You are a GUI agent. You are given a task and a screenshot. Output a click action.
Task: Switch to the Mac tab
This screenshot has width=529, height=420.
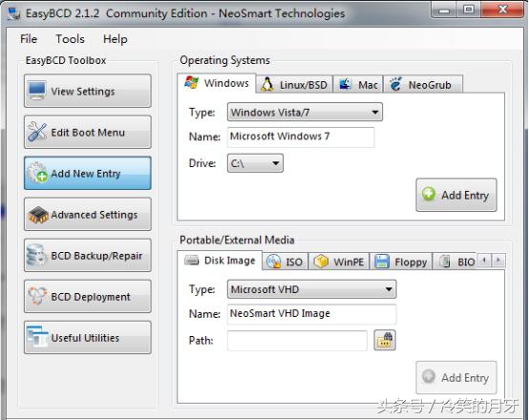(x=358, y=84)
